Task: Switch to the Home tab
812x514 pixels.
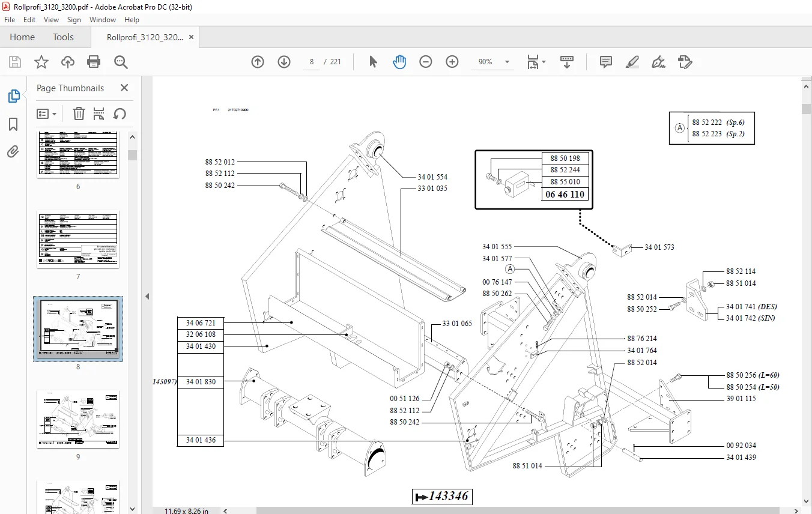Action: click(22, 37)
